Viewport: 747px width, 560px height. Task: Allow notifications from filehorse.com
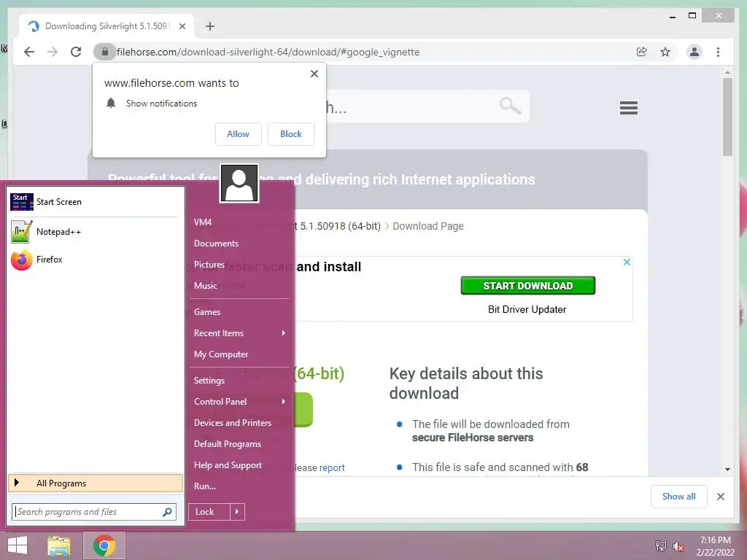tap(239, 134)
